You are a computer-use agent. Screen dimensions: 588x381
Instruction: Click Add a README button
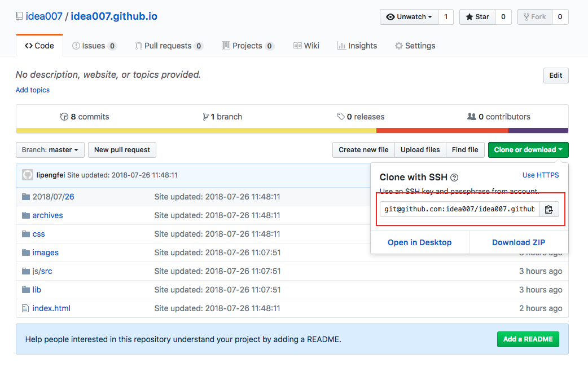tap(528, 339)
